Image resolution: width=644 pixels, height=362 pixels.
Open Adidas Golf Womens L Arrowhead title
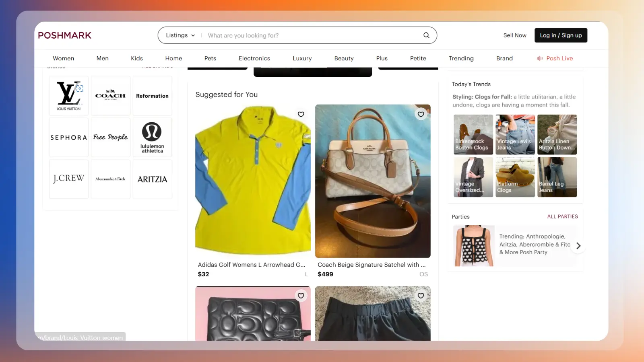click(x=252, y=265)
